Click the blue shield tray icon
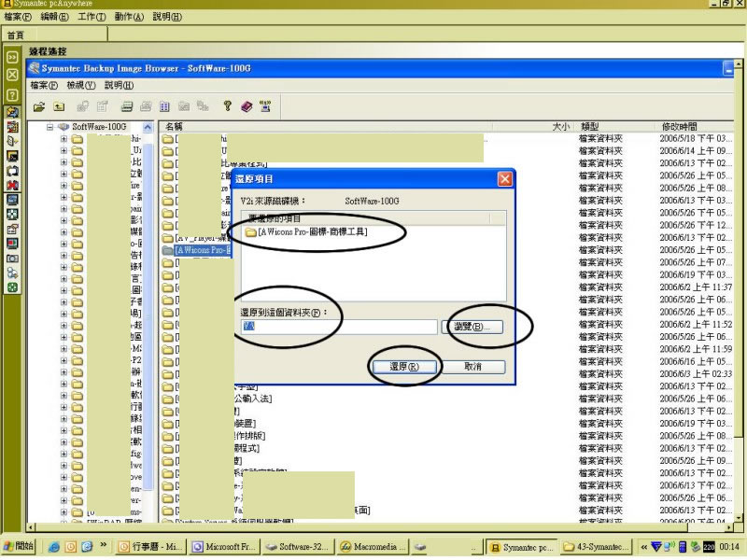Screen dimensions: 747x560 (x=656, y=547)
